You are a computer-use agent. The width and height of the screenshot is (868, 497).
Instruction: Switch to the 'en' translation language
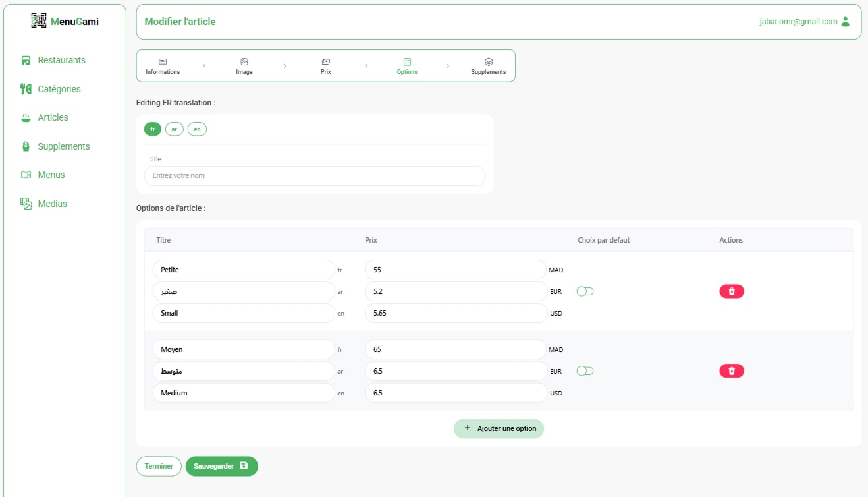click(x=197, y=129)
